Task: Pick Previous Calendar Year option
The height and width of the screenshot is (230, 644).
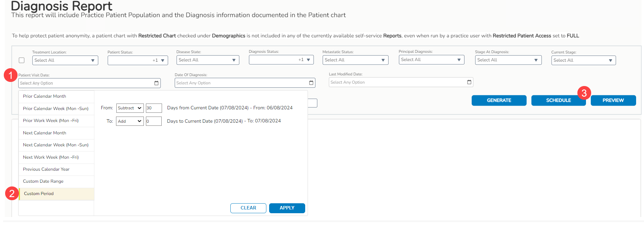Action: pos(46,169)
